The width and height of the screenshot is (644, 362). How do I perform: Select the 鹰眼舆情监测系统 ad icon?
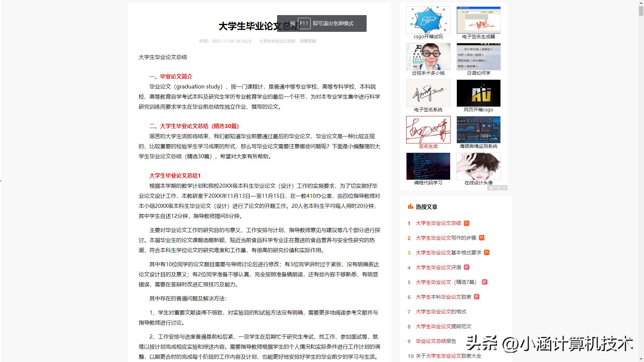pos(478,129)
